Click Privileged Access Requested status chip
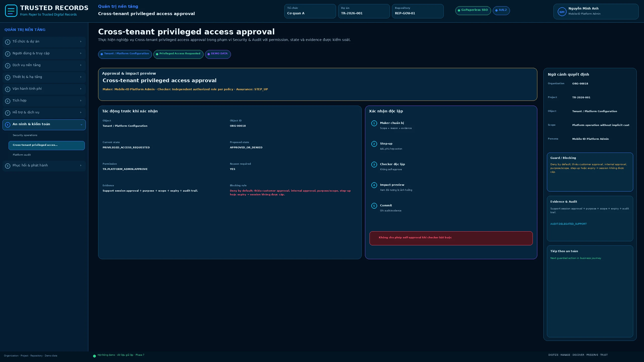The width and height of the screenshot is (644, 362). (x=178, y=54)
